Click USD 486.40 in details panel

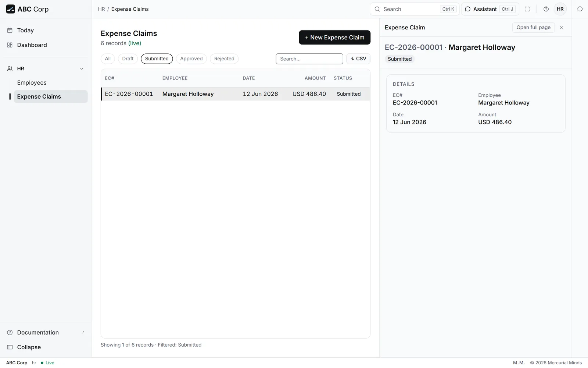click(495, 122)
